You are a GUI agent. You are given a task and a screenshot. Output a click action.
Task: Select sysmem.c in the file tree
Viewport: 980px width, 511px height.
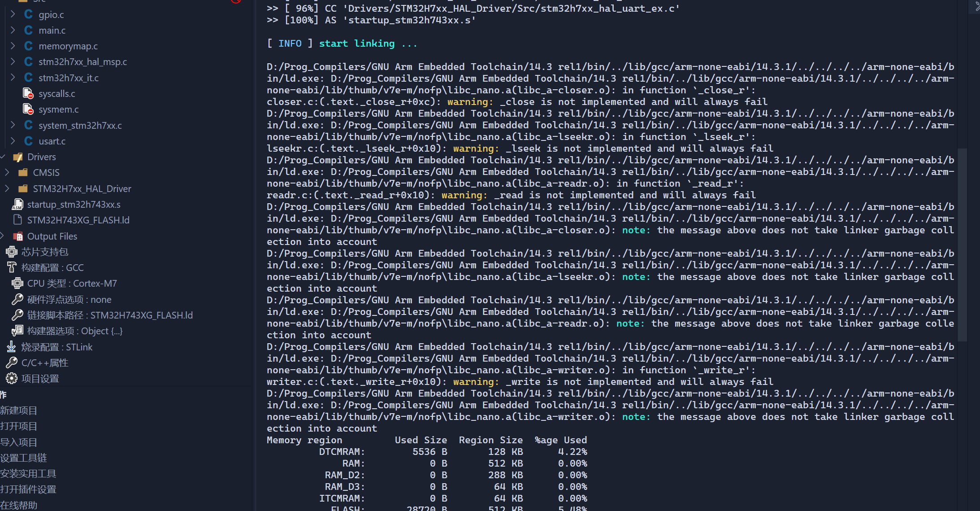(x=59, y=109)
